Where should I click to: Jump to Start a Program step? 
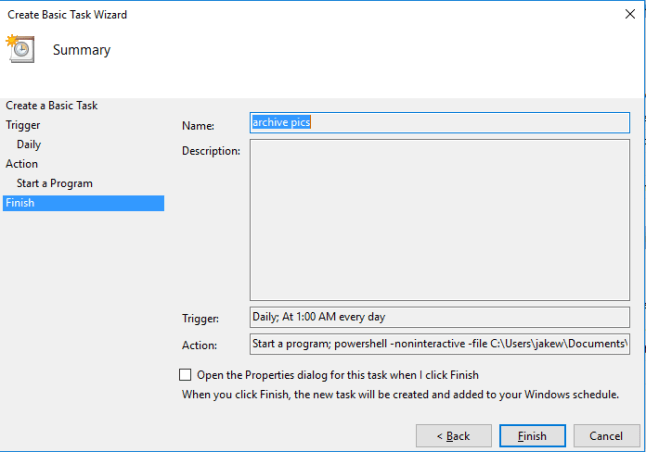pyautogui.click(x=55, y=183)
